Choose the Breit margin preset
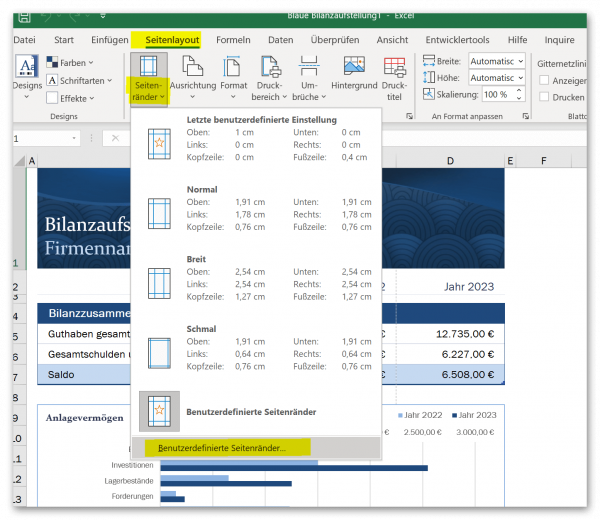The width and height of the screenshot is (600, 520). (x=256, y=278)
